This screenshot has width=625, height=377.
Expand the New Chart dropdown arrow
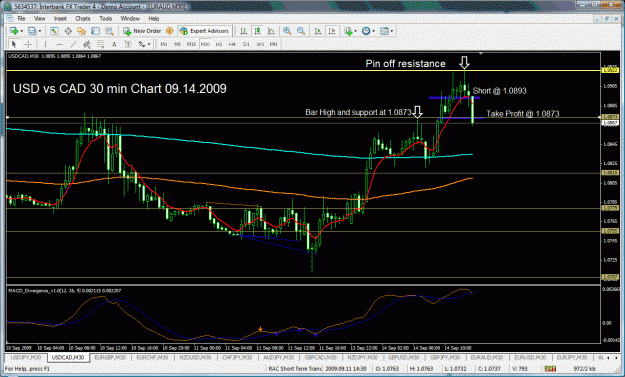coord(21,31)
